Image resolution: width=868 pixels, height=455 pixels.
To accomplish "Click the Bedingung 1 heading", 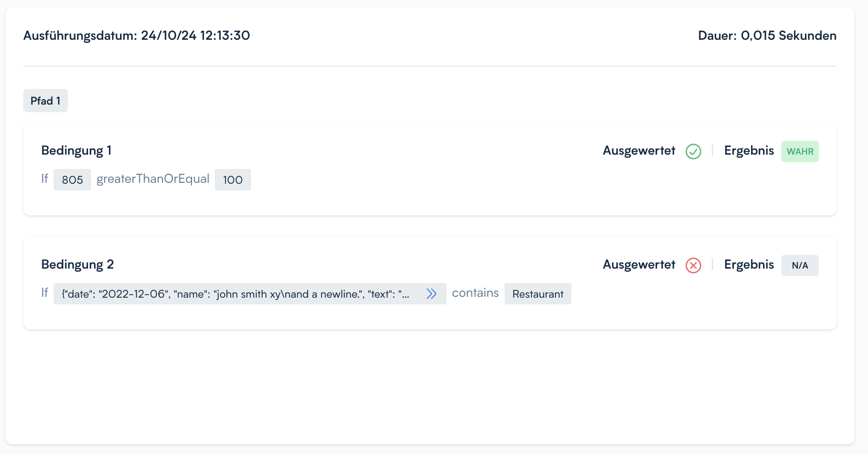I will [x=76, y=151].
